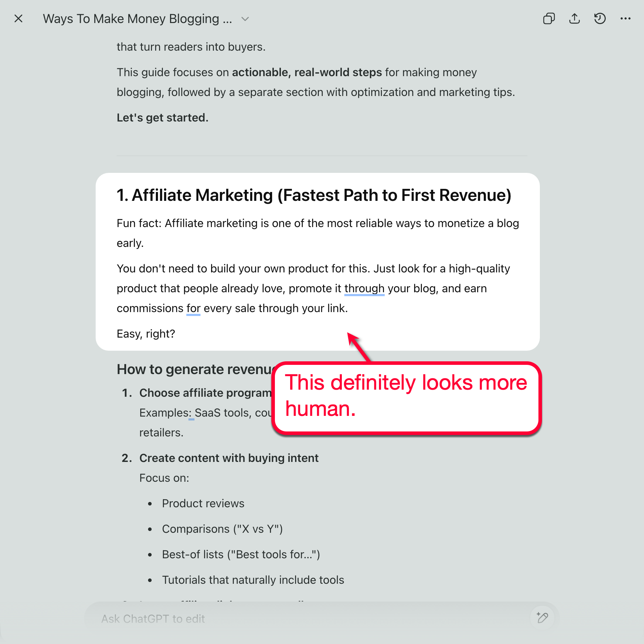Click the underlined word 'for' suggestion
Image resolution: width=644 pixels, height=644 pixels.
click(x=193, y=309)
